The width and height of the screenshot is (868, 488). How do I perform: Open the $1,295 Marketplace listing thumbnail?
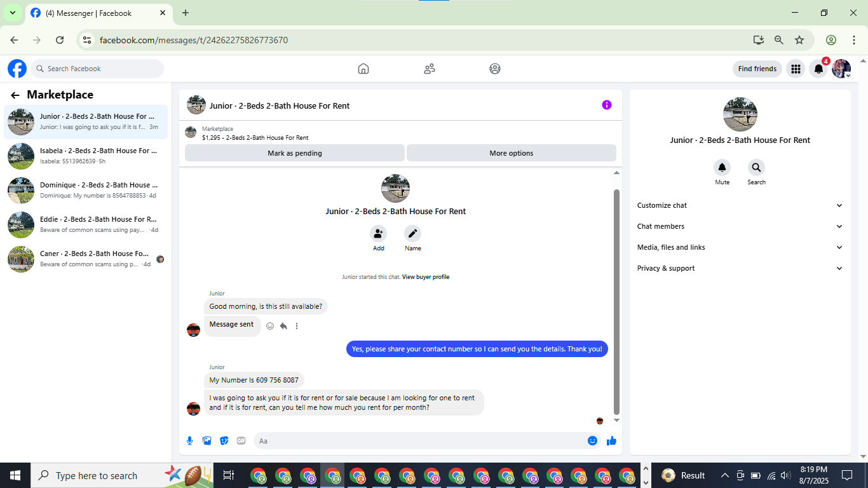tap(191, 132)
